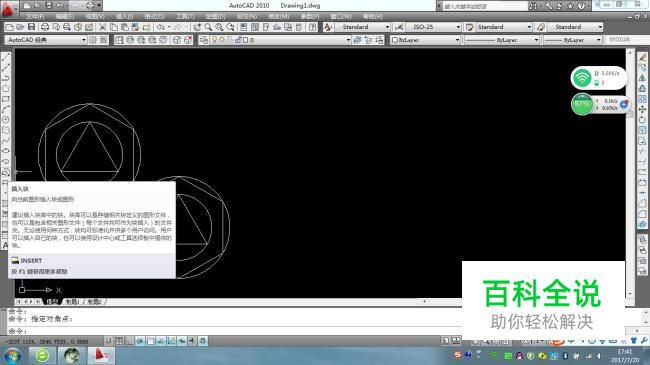Click the New drawing icon in standard toolbar
This screenshot has height=365, width=650.
click(9, 27)
